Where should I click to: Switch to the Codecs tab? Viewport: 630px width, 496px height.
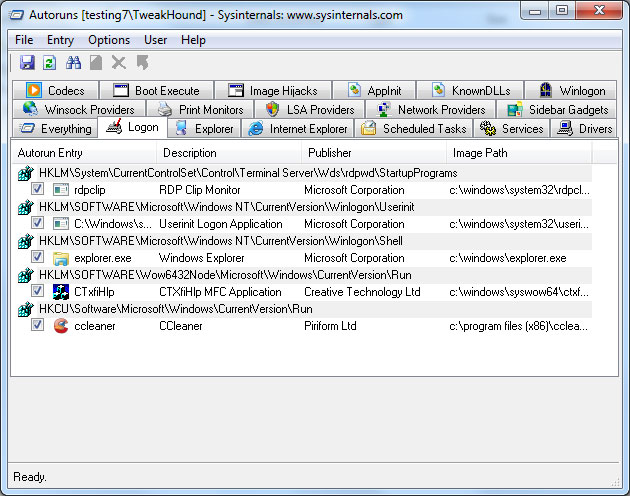pyautogui.click(x=55, y=90)
